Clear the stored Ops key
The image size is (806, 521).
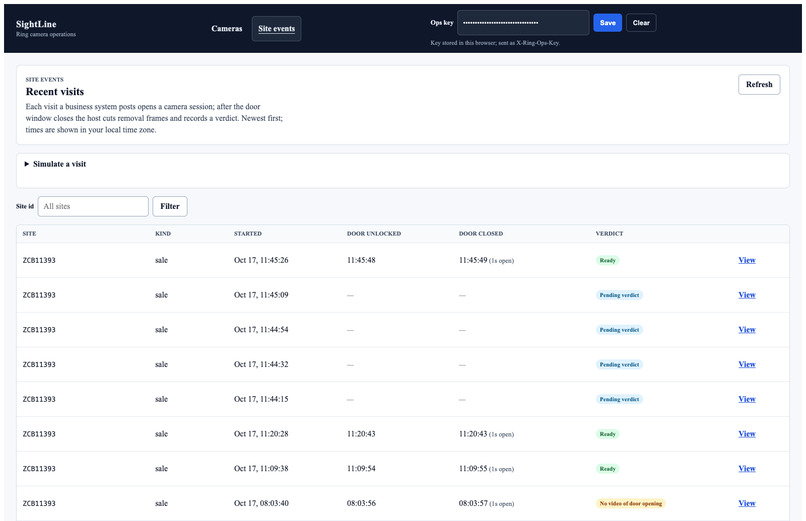click(x=641, y=23)
